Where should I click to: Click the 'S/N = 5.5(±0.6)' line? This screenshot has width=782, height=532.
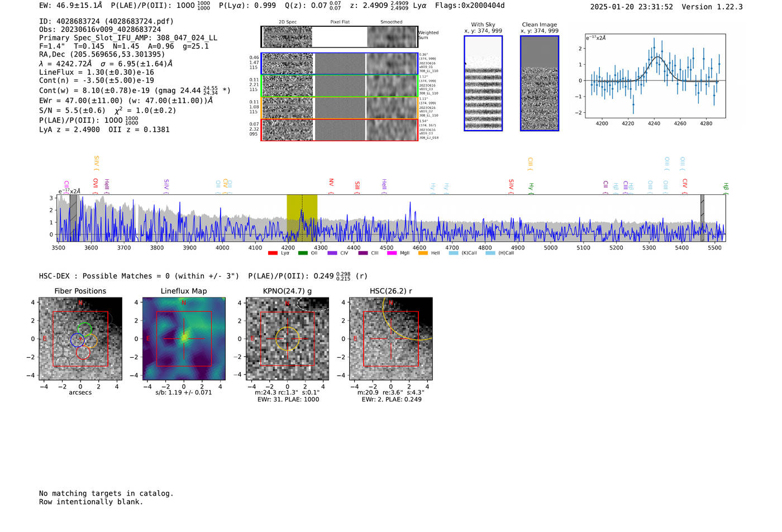pos(72,111)
